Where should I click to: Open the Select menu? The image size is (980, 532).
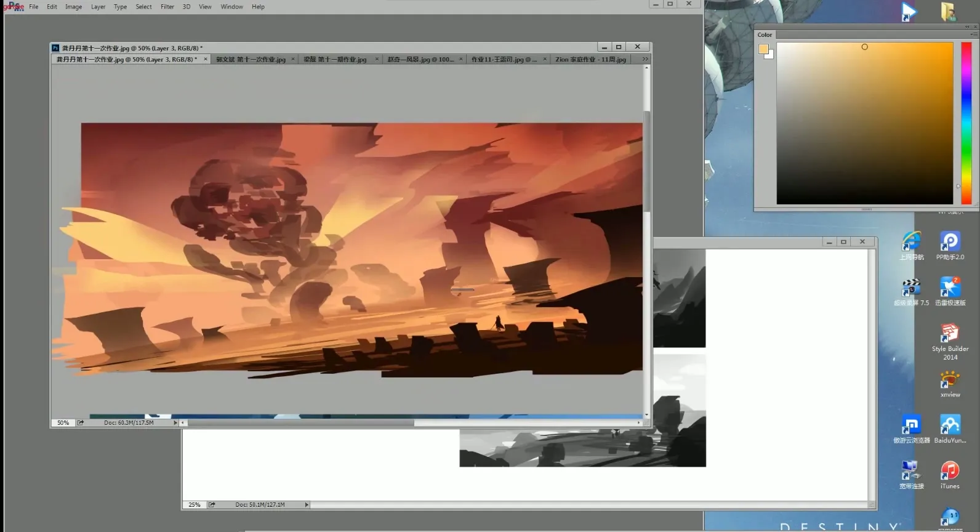point(143,7)
